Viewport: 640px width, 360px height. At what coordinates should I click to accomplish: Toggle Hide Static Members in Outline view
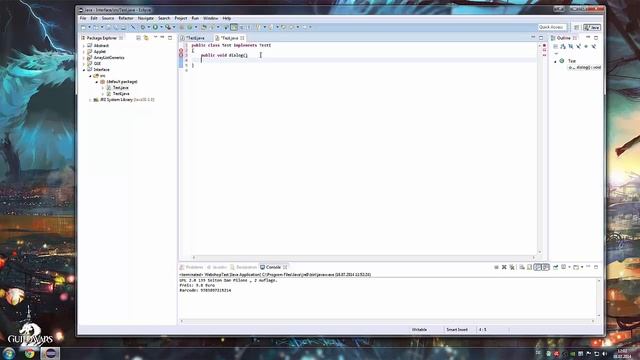578,47
